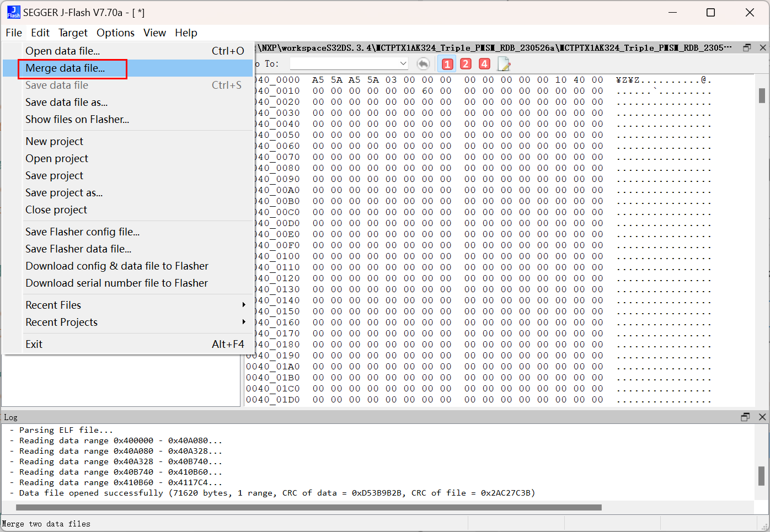Choose Open project from menu
Image resolution: width=770 pixels, height=532 pixels.
128,158
